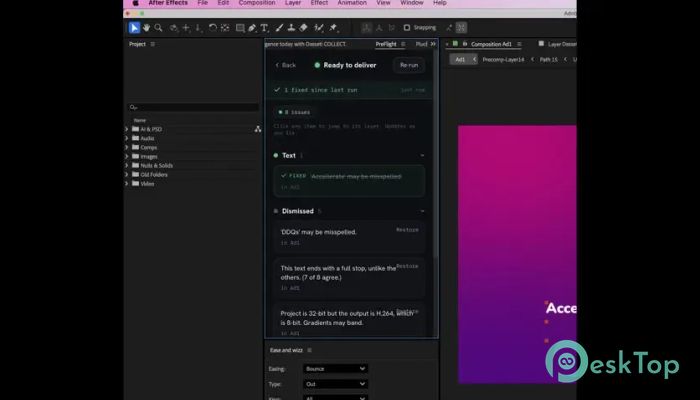Select the Puppet Pin tool
Image resolution: width=700 pixels, height=400 pixels.
point(333,28)
